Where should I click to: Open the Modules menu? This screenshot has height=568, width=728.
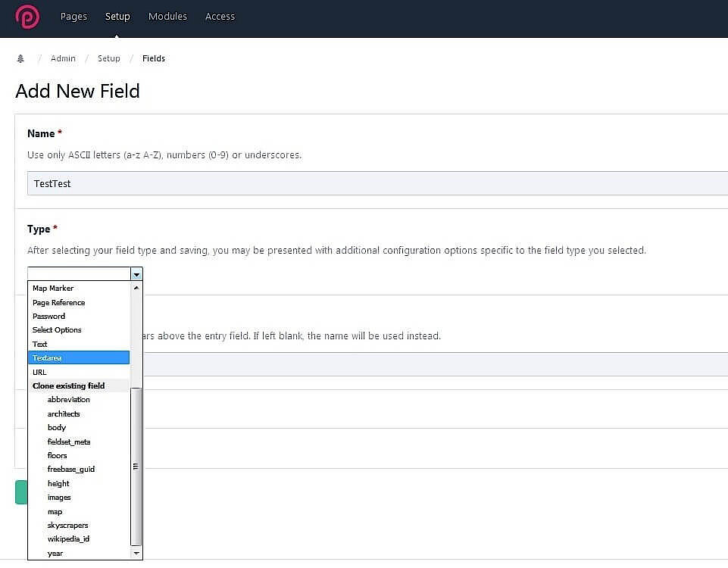coord(167,16)
